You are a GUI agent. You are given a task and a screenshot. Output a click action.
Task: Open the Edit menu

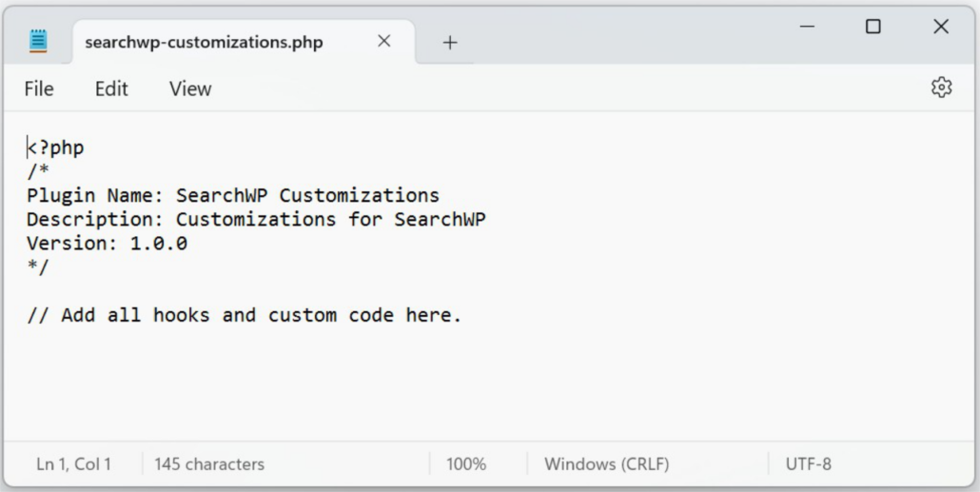[x=111, y=89]
